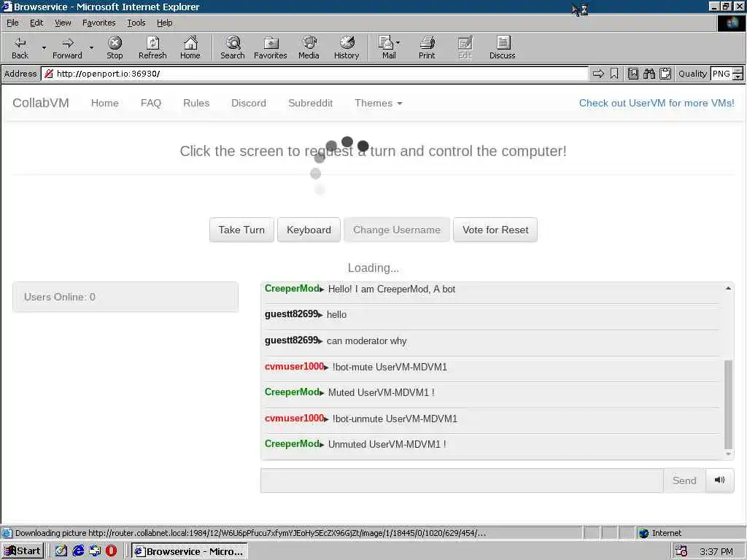Toggle chat sound with speaker icon
Screen dimensions: 747x560
coord(719,480)
